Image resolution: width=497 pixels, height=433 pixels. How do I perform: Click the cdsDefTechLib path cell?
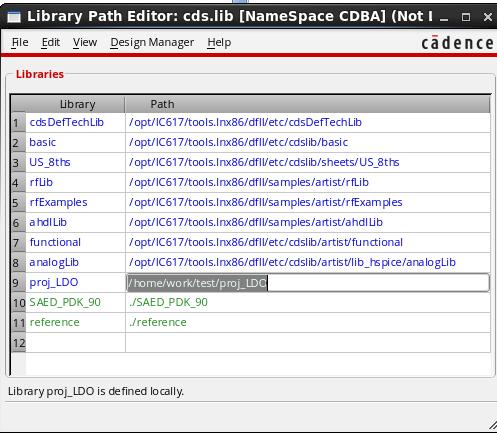coord(308,123)
